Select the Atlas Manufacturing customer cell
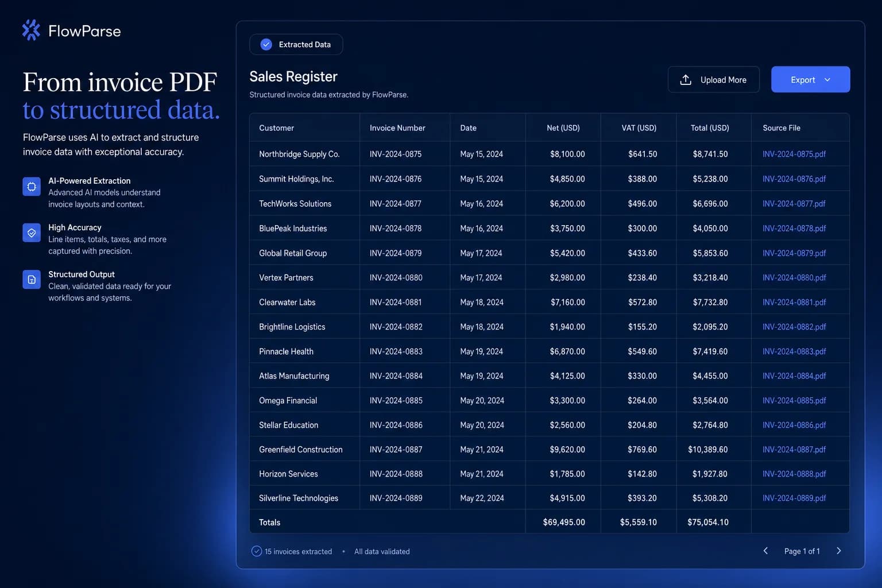 (304, 376)
